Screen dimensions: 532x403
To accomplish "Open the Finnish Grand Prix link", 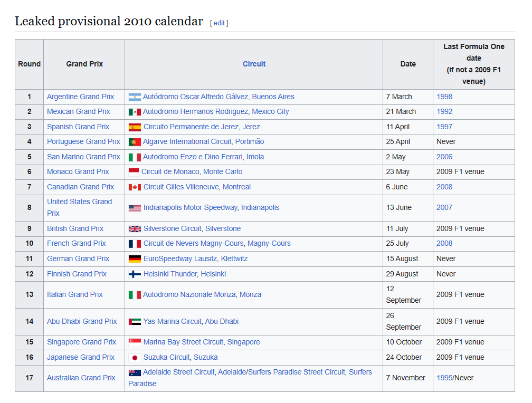I will point(77,274).
